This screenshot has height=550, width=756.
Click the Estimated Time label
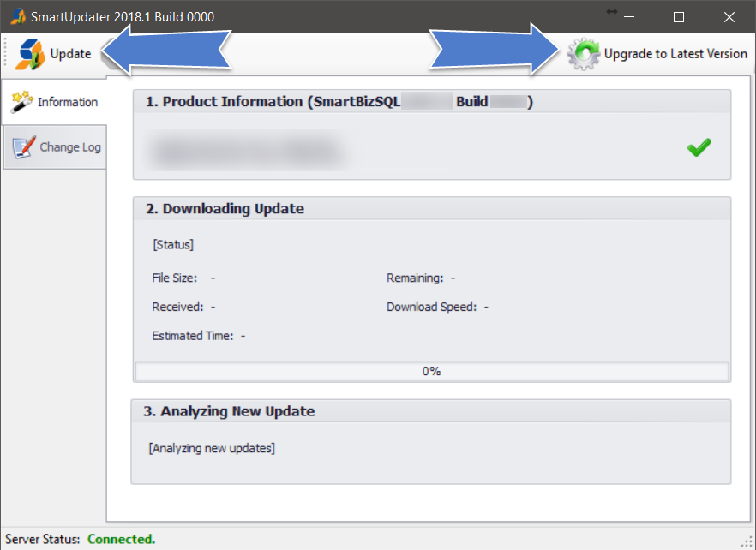(x=192, y=336)
